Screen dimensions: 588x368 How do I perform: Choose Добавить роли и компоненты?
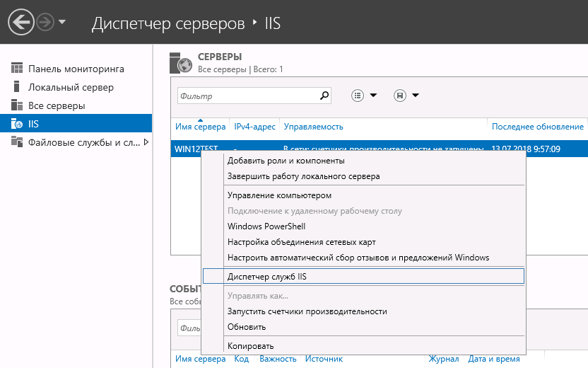pos(286,161)
